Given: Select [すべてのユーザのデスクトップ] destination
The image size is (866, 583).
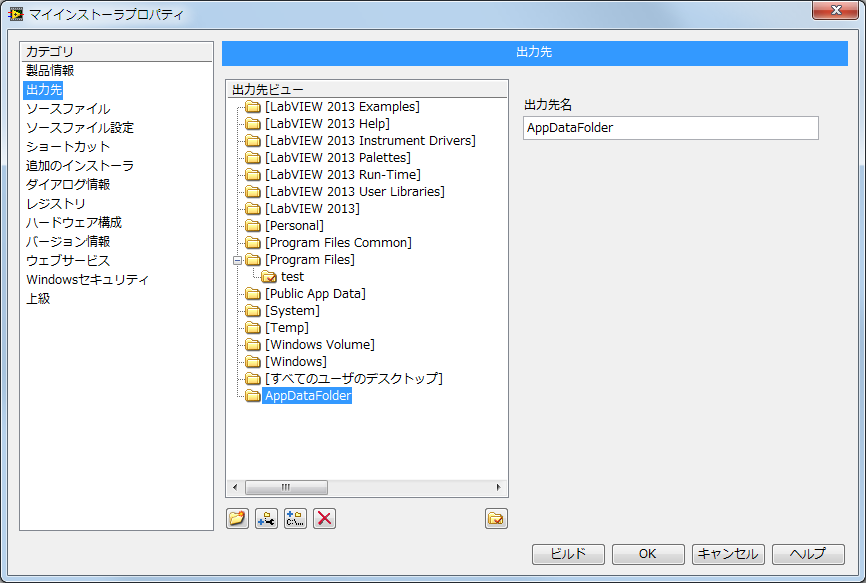Looking at the screenshot, I should coord(353,379).
